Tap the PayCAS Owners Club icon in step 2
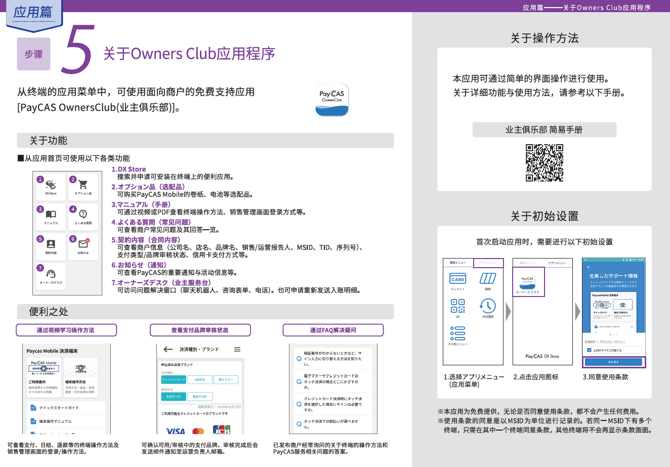670x467 pixels. coord(528,284)
